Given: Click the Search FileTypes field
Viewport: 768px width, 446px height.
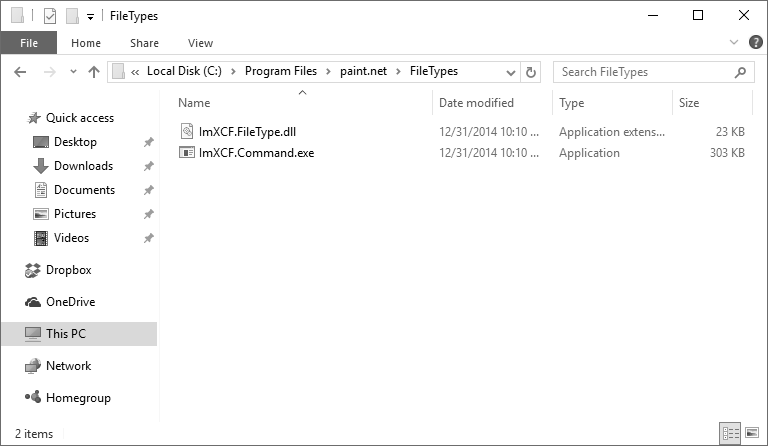Looking at the screenshot, I should (x=647, y=72).
